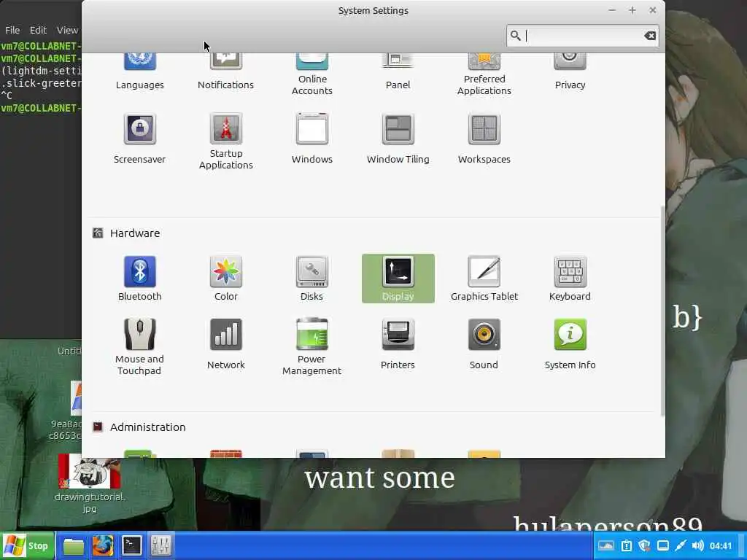This screenshot has height=560, width=747.
Task: Open Mouse and Touchpad settings
Action: [139, 346]
